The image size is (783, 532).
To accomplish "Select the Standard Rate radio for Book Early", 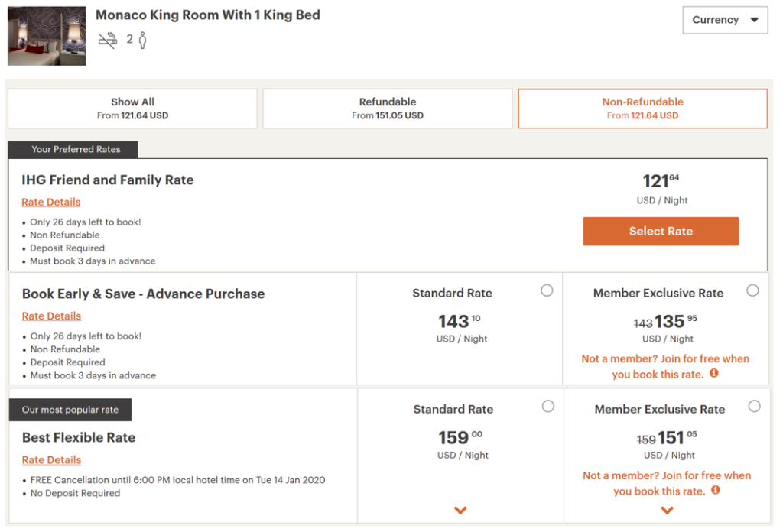I will [547, 290].
